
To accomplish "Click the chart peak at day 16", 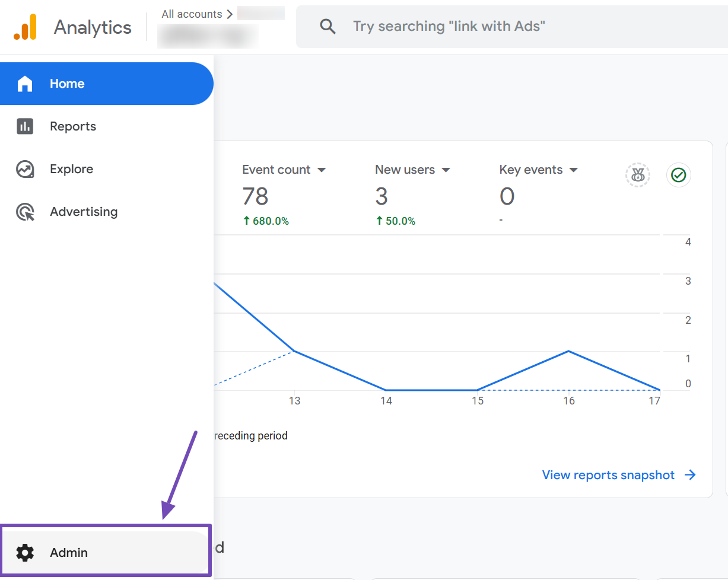I will (569, 351).
